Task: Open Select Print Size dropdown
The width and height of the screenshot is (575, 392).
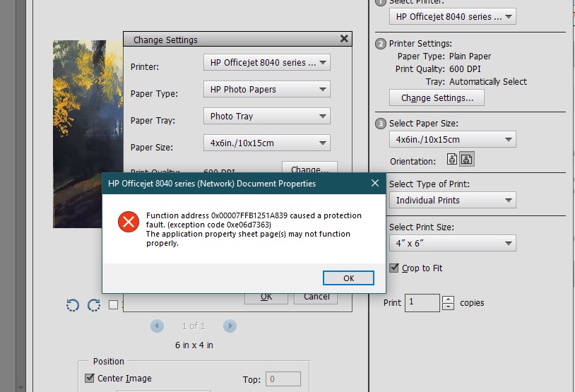Action: (453, 243)
